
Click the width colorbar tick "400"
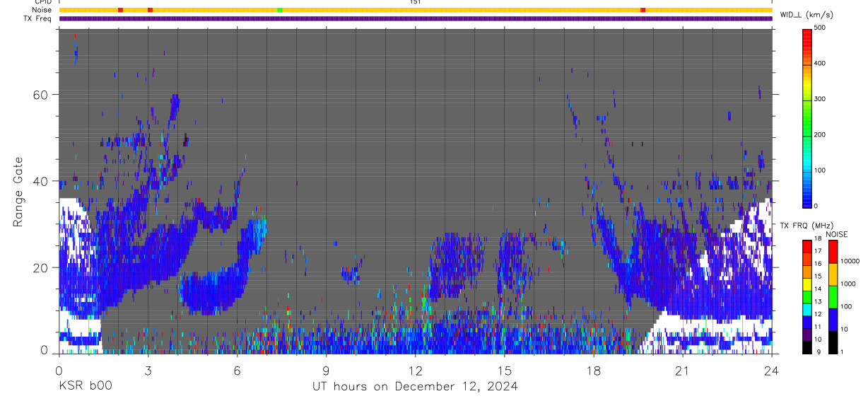pyautogui.click(x=820, y=63)
